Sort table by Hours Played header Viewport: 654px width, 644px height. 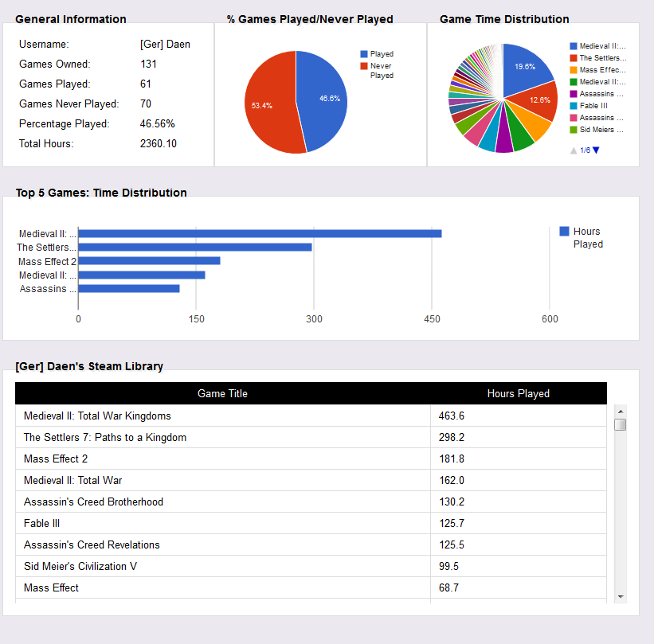point(519,393)
